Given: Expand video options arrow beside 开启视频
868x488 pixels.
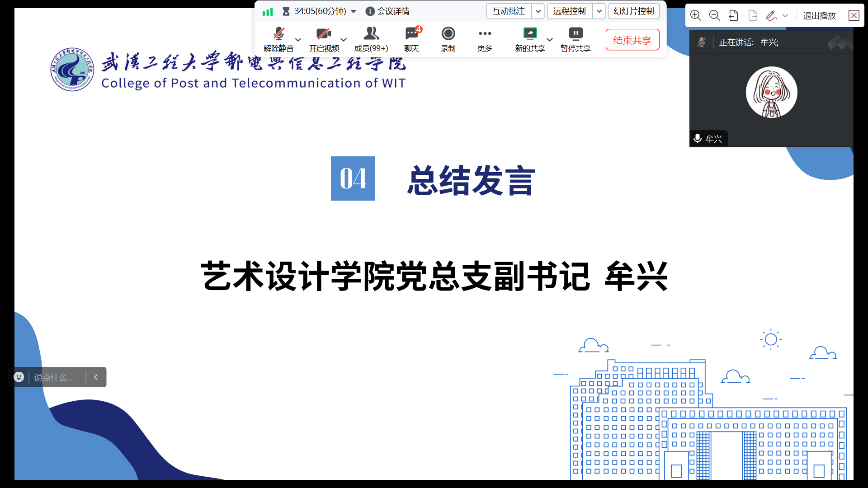Looking at the screenshot, I should (344, 39).
